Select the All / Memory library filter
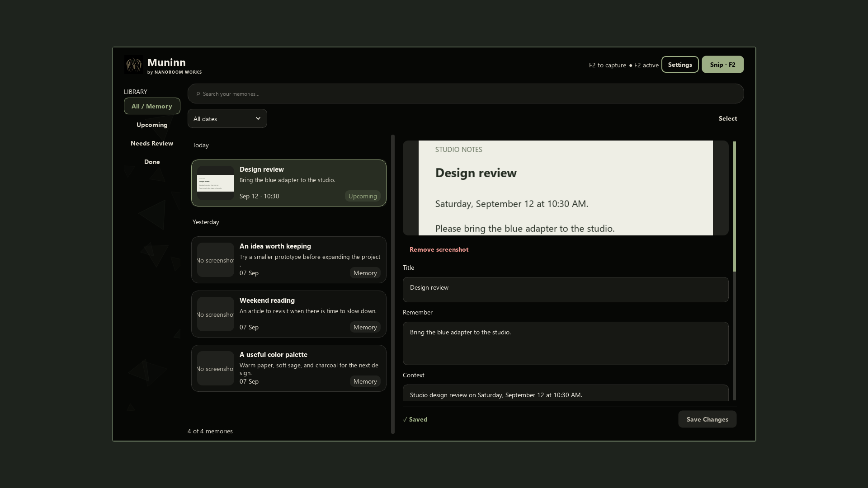 152,106
